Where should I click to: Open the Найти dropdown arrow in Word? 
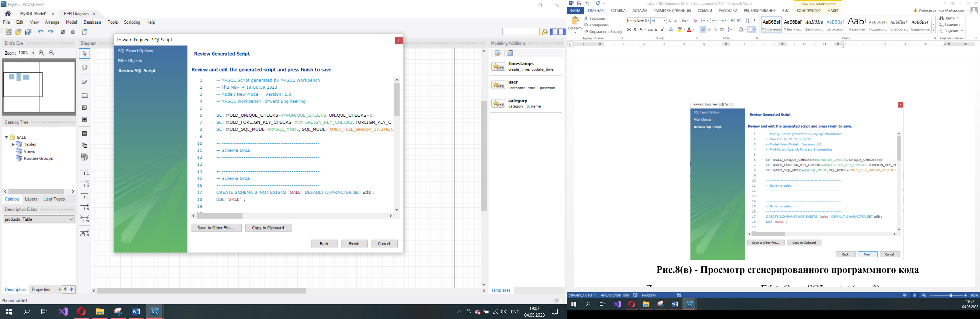pyautogui.click(x=958, y=18)
